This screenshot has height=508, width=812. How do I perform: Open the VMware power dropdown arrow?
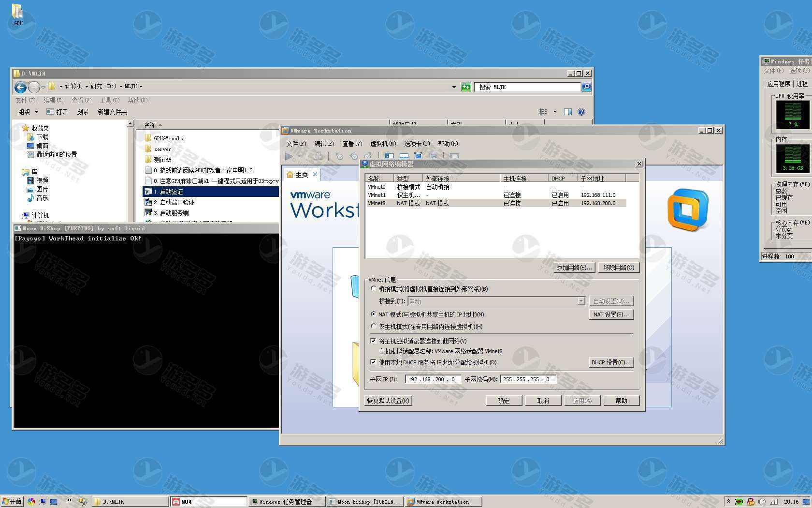click(300, 156)
